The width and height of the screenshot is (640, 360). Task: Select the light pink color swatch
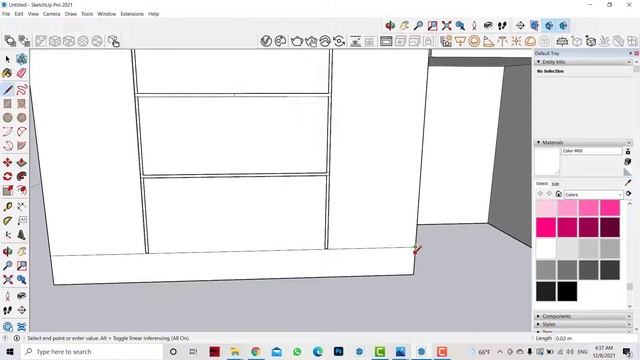[546, 208]
